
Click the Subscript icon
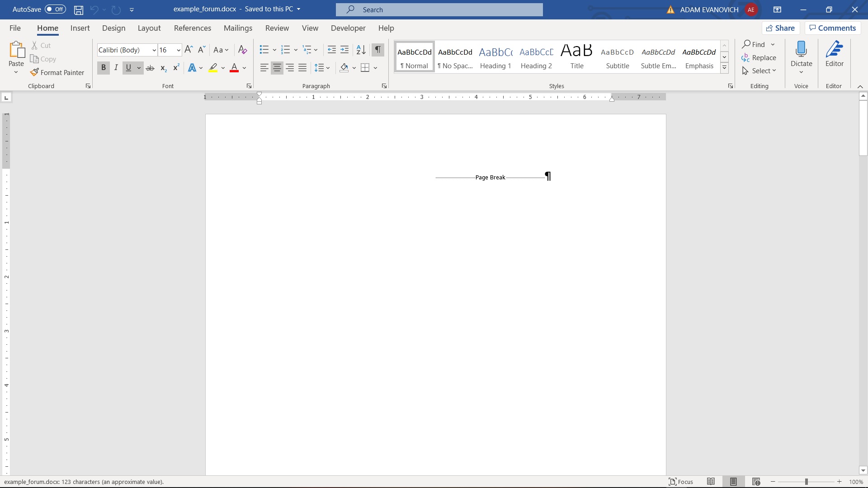click(163, 68)
